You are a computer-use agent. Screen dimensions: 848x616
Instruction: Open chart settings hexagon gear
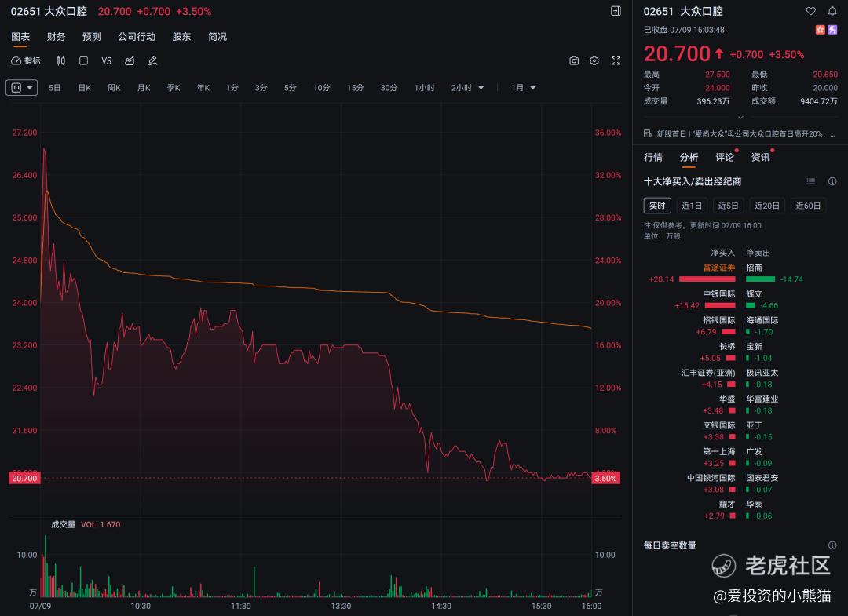click(x=594, y=60)
